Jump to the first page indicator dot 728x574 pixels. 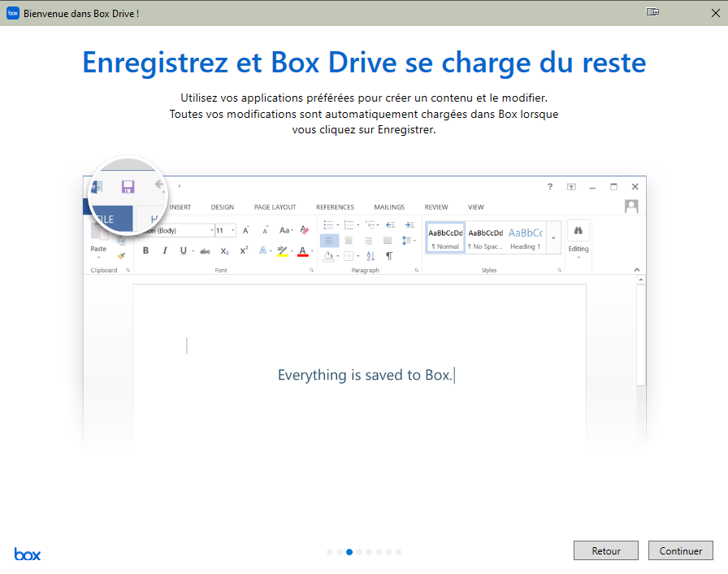coord(330,552)
